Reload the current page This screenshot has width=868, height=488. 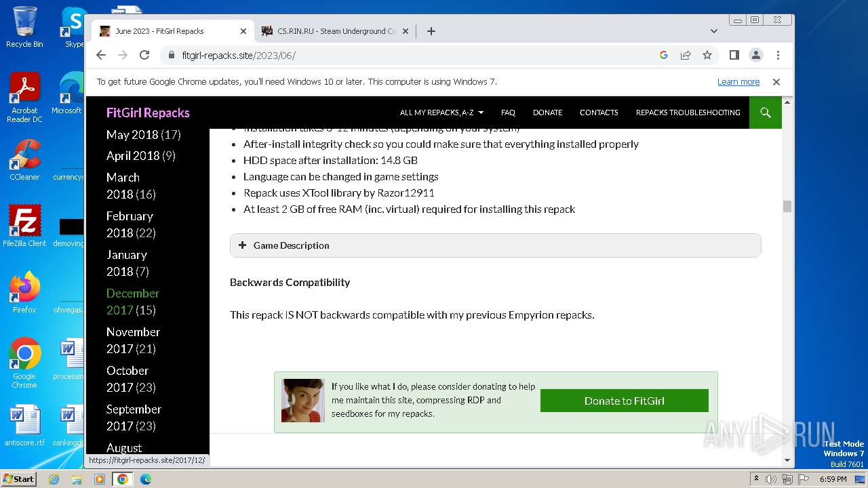pos(144,55)
